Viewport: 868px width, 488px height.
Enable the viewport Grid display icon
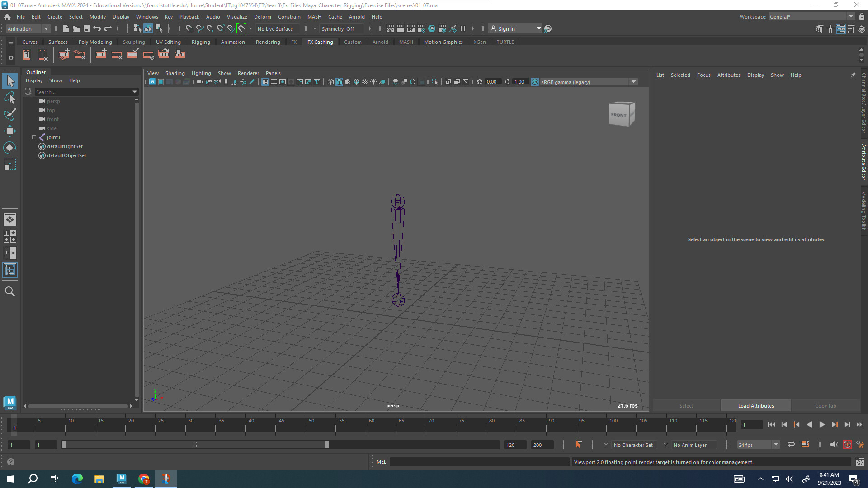(x=265, y=82)
